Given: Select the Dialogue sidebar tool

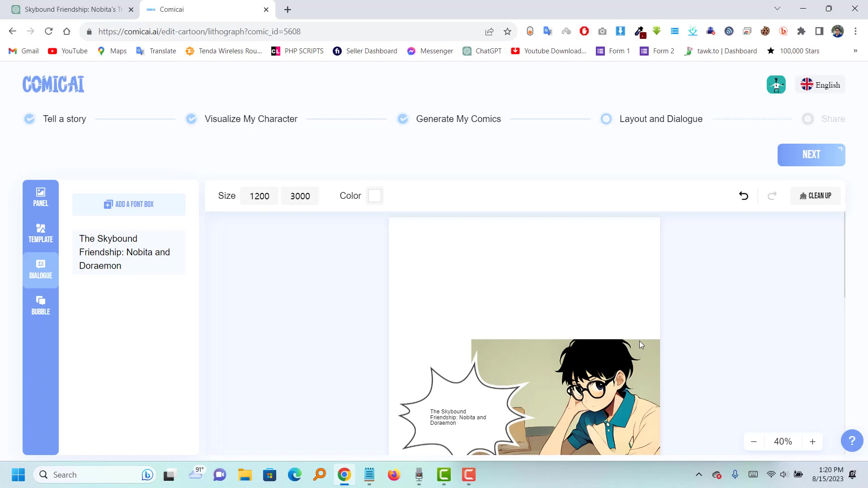Looking at the screenshot, I should (40, 270).
